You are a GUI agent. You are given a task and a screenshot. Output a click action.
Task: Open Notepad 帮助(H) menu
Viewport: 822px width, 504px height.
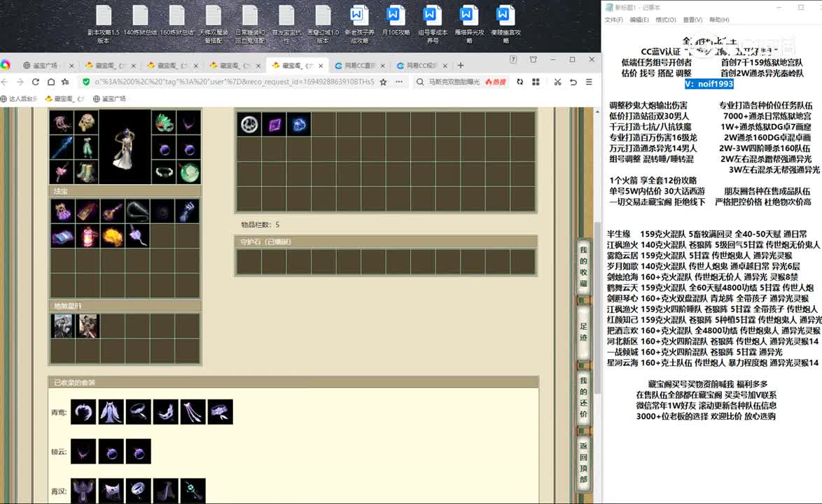pos(719,20)
